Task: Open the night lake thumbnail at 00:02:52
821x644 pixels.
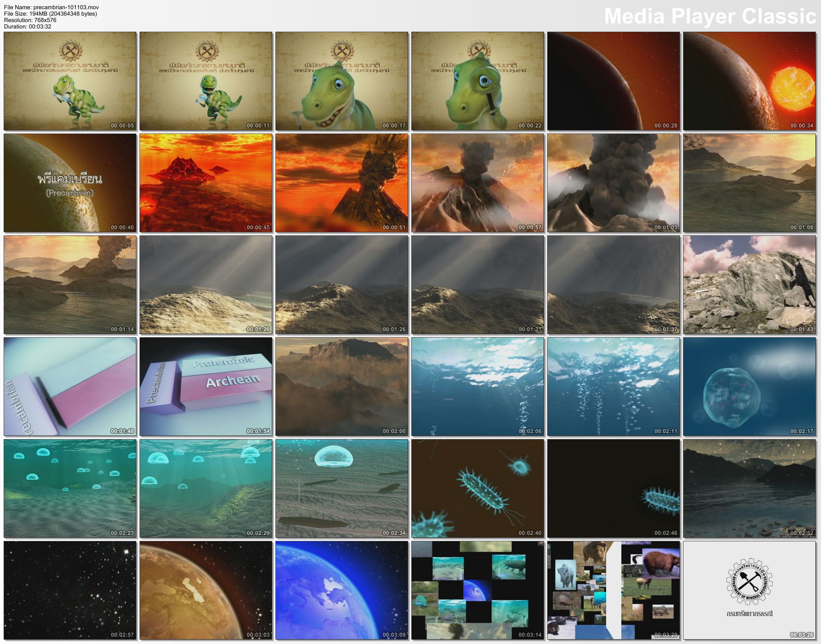Action: [750, 488]
